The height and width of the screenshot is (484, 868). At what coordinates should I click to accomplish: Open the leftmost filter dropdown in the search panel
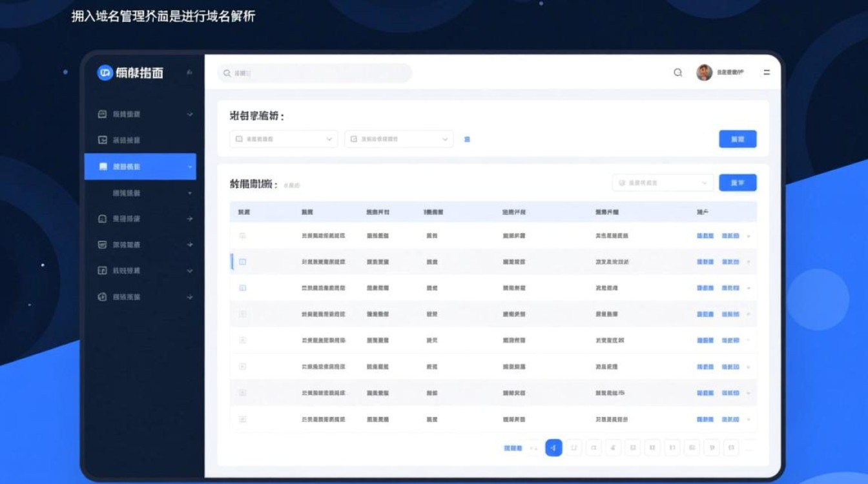coord(283,139)
